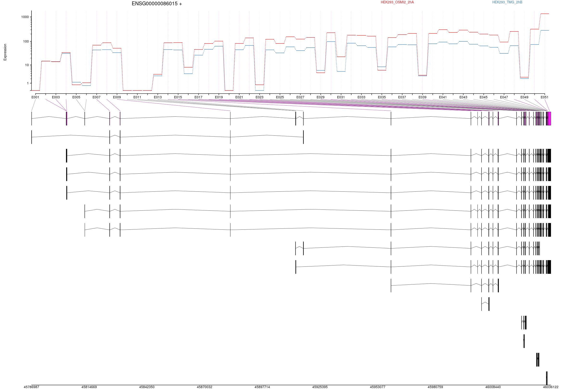Click genomic coordinate 45786987
This screenshot has width=577, height=392.
pos(31,387)
